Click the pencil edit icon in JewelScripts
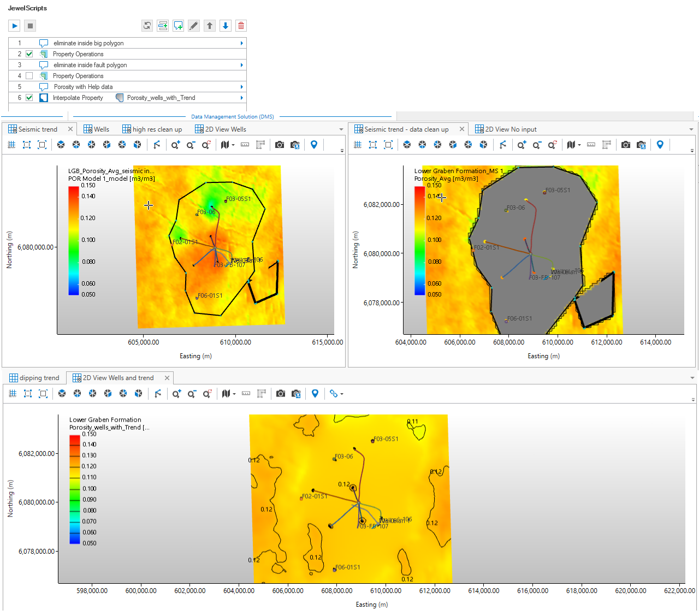The width and height of the screenshot is (699, 616). pos(194,26)
